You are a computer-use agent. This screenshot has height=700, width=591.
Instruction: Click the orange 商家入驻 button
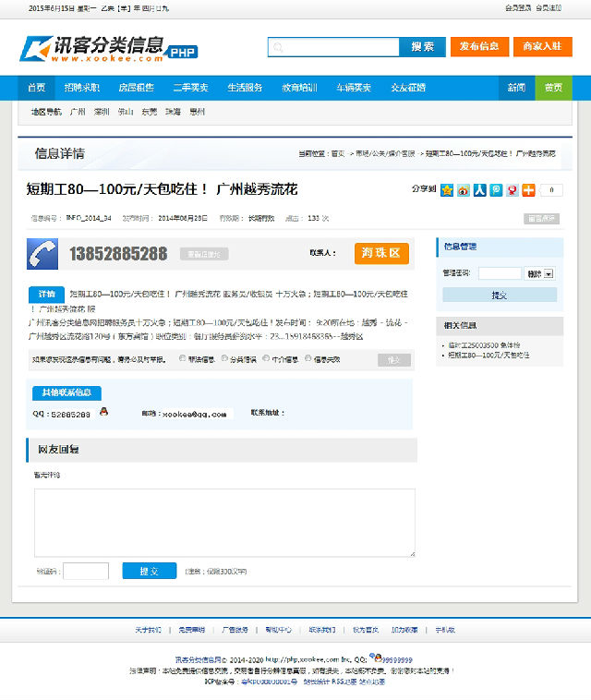(542, 46)
